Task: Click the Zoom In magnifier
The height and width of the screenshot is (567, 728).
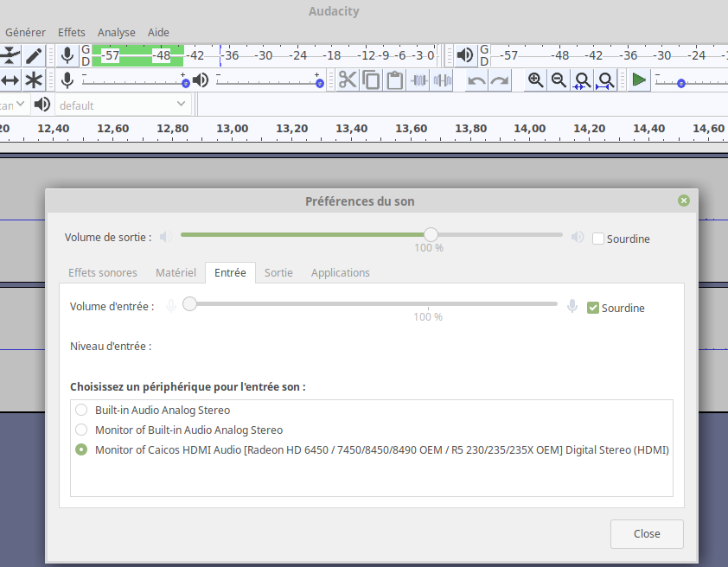Action: point(536,80)
